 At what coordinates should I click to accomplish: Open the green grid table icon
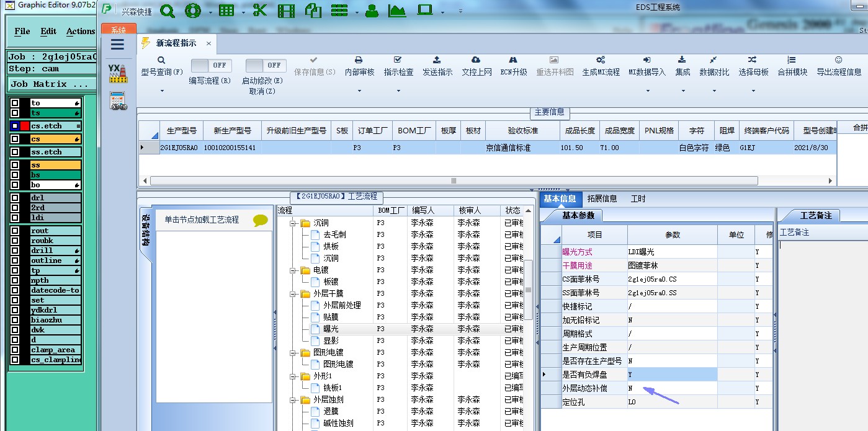point(226,11)
